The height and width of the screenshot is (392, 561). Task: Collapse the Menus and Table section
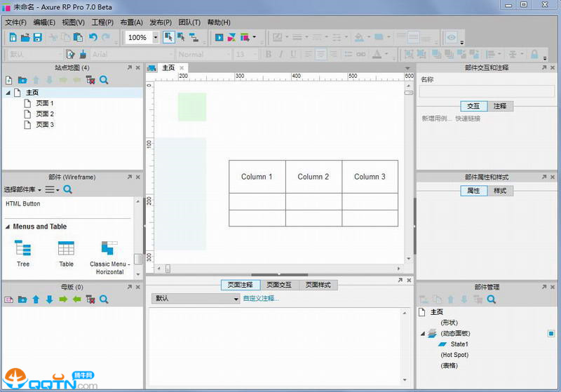[8, 227]
